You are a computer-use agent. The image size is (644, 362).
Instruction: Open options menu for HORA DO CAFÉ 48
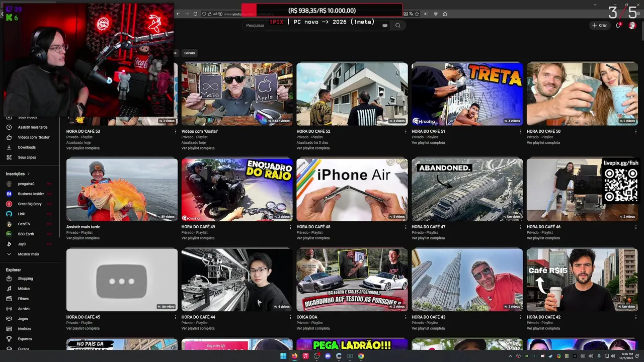point(406,227)
